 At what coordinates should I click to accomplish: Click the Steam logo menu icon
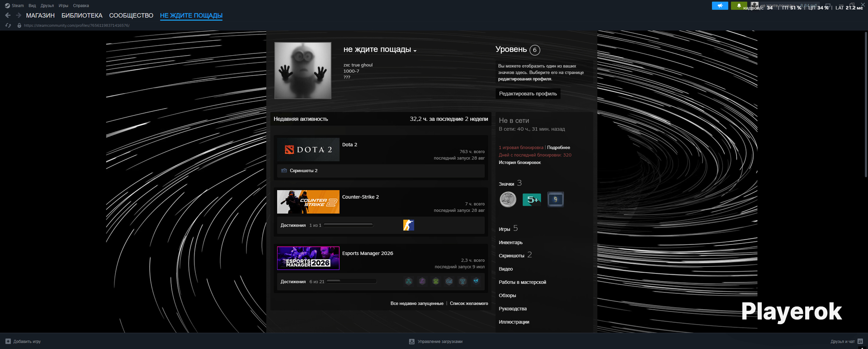tap(7, 6)
